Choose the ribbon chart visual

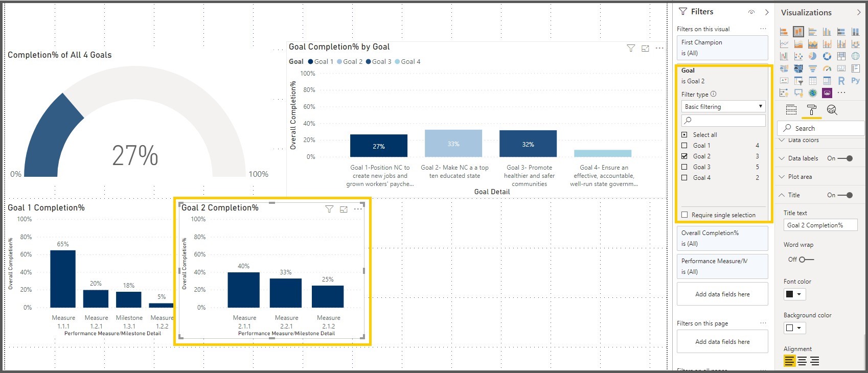pos(856,44)
